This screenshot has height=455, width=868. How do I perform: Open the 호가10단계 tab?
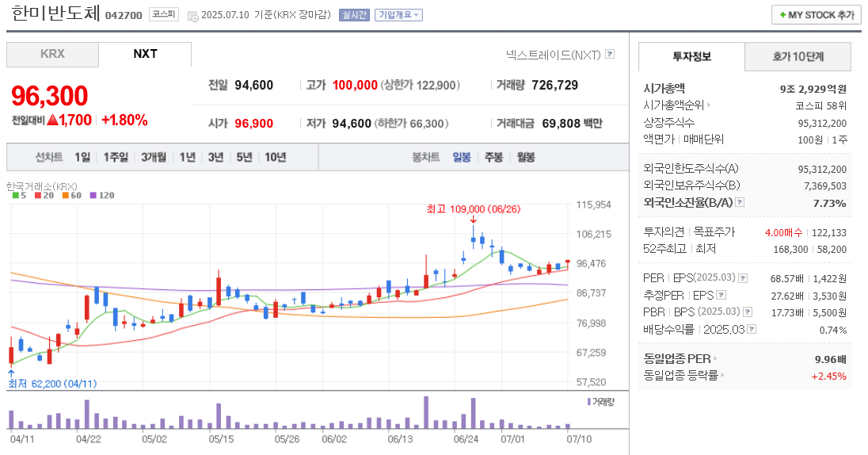tap(798, 56)
